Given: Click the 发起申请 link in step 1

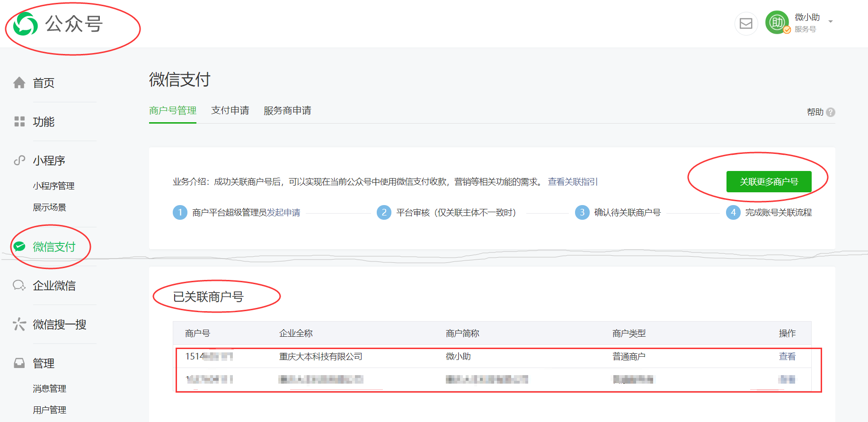Looking at the screenshot, I should [x=283, y=213].
